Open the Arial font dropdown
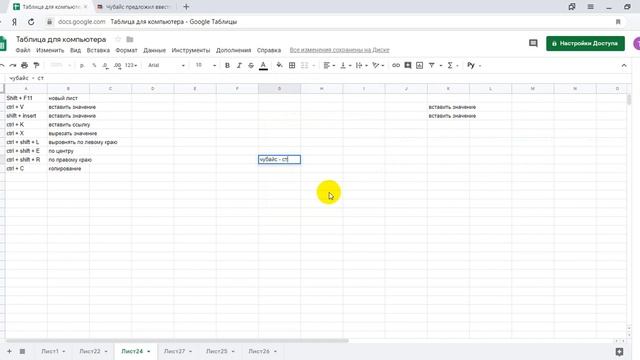Screen dimensions: 640x360 pos(166,65)
